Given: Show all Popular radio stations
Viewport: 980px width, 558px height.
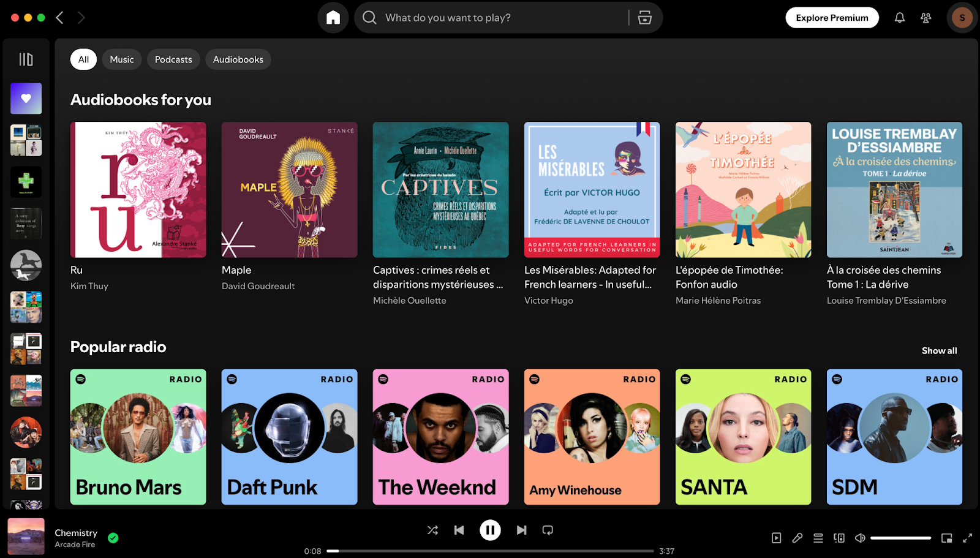Looking at the screenshot, I should click(939, 350).
